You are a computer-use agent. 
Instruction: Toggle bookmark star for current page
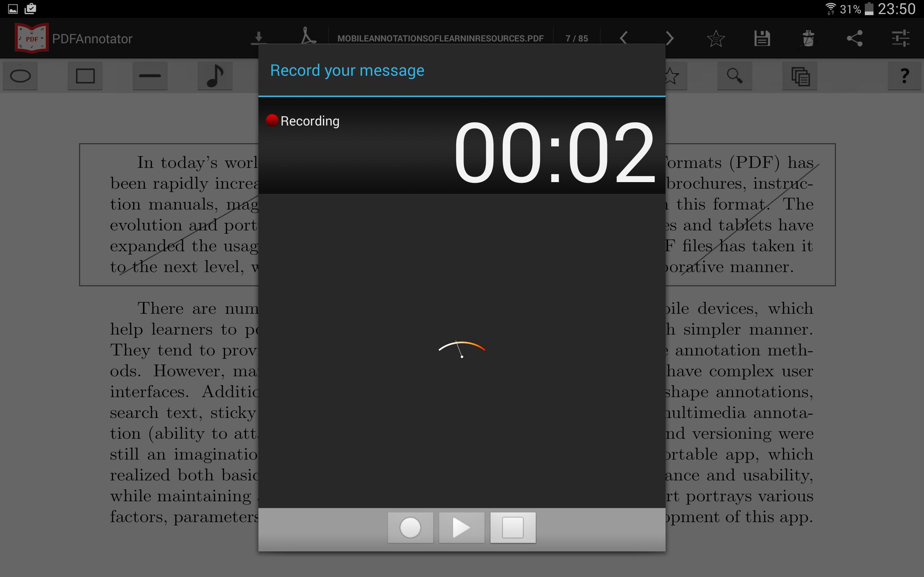(716, 38)
